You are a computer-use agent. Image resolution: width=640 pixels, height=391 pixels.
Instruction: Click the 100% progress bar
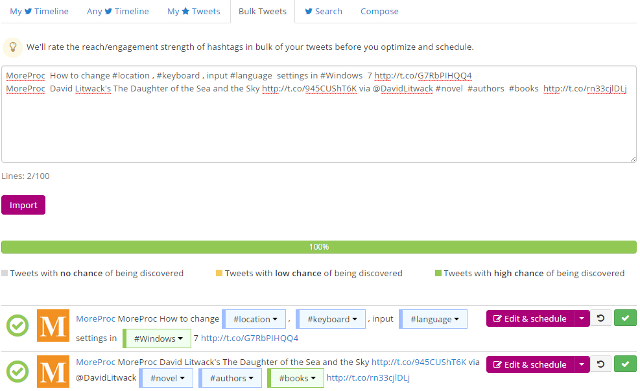coord(319,247)
